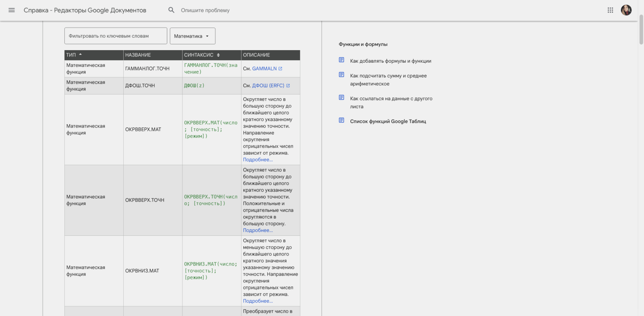This screenshot has height=316, width=644.
Task: Focus the keyword filter input field
Action: [x=115, y=36]
